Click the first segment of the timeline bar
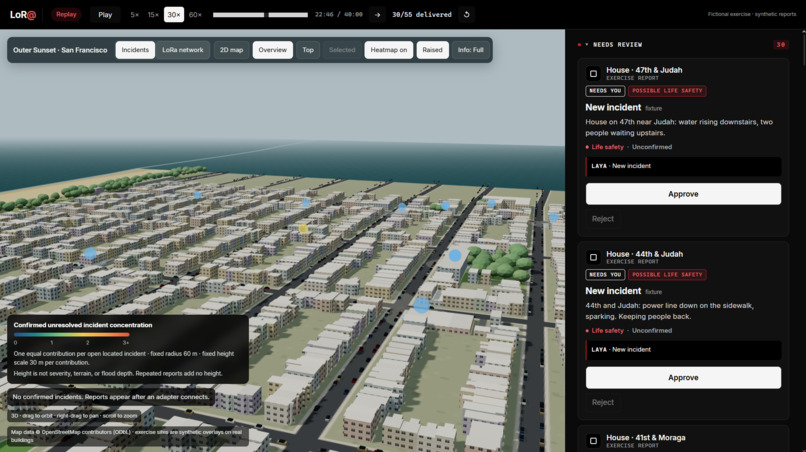 [239, 15]
